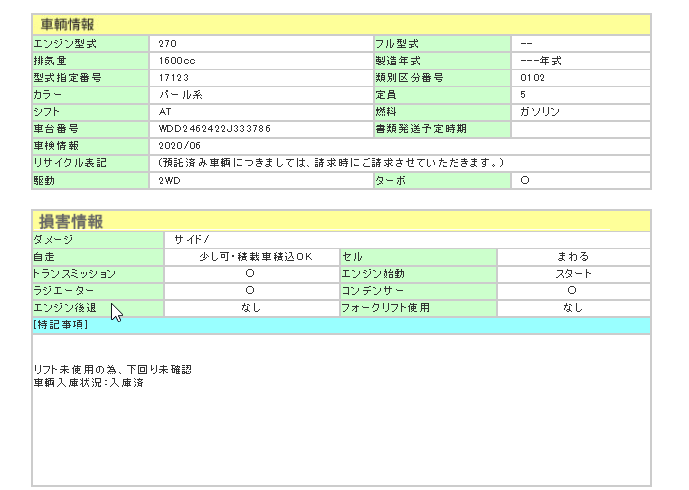This screenshot has width=689, height=490.
Task: Click the 損害情報 section header
Action: coord(70,221)
